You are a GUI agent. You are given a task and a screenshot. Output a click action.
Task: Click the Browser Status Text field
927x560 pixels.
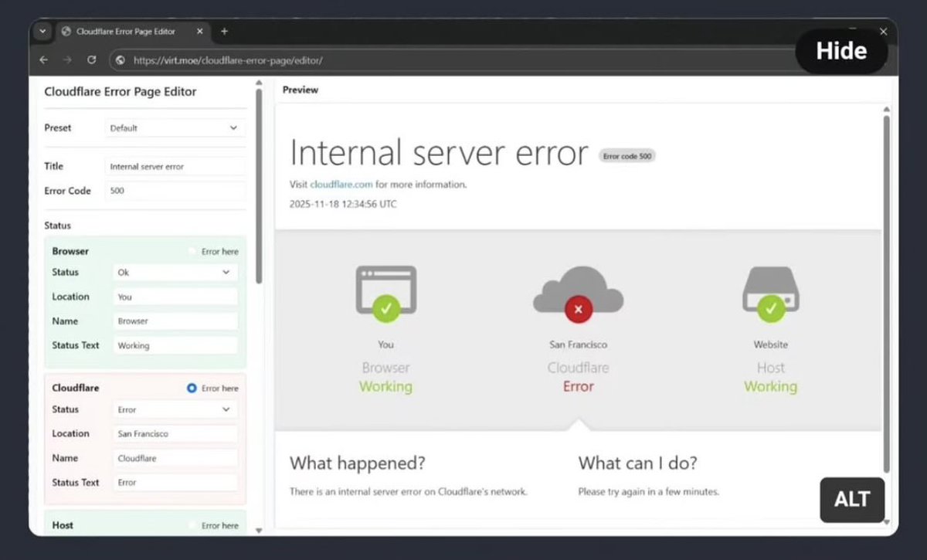pyautogui.click(x=175, y=345)
